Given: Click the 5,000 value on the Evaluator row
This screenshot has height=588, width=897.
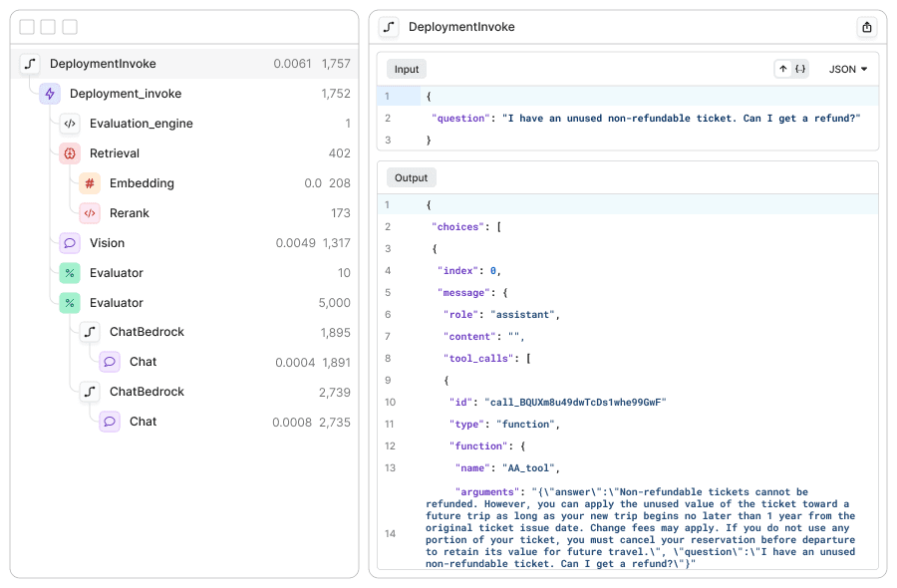Looking at the screenshot, I should (x=335, y=303).
